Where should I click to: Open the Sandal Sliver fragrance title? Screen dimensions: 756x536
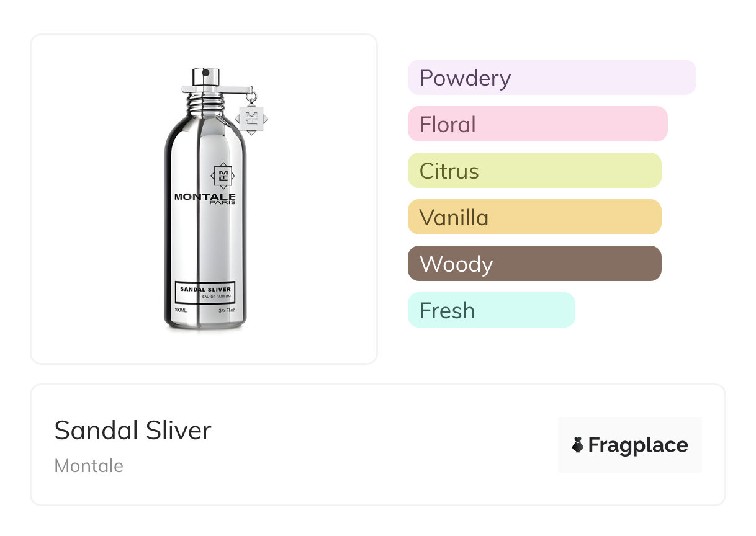click(133, 431)
